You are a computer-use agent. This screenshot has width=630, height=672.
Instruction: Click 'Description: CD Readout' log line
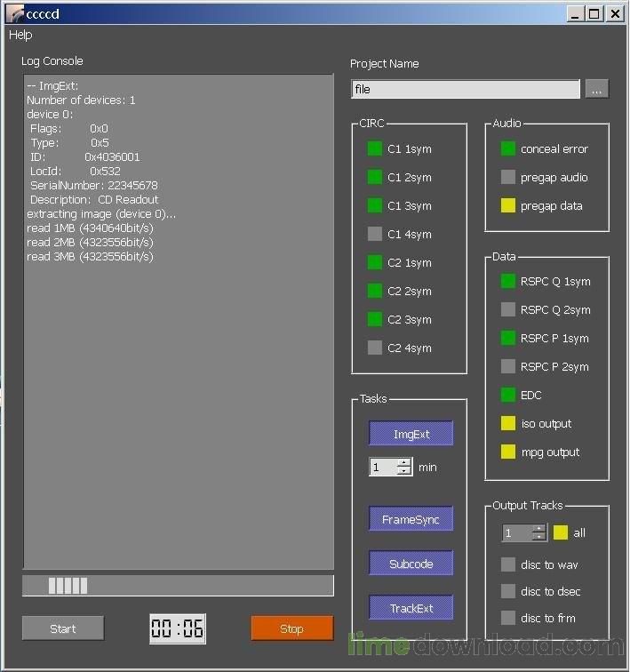(x=94, y=199)
